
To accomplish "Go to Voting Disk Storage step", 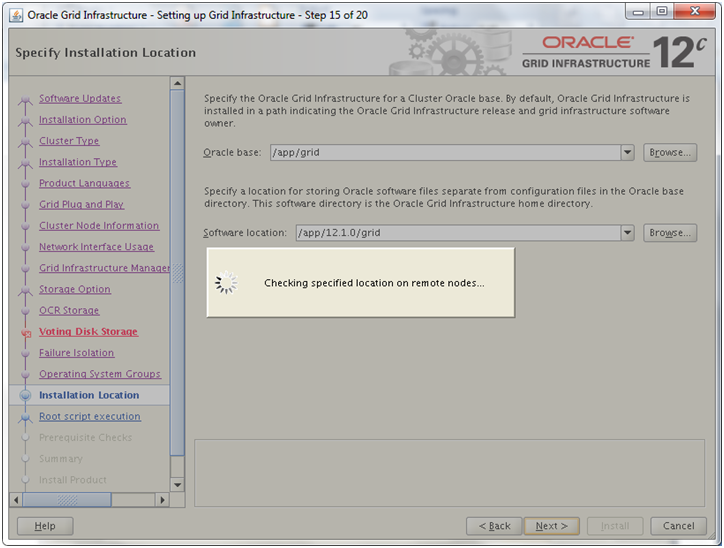I will coord(88,332).
